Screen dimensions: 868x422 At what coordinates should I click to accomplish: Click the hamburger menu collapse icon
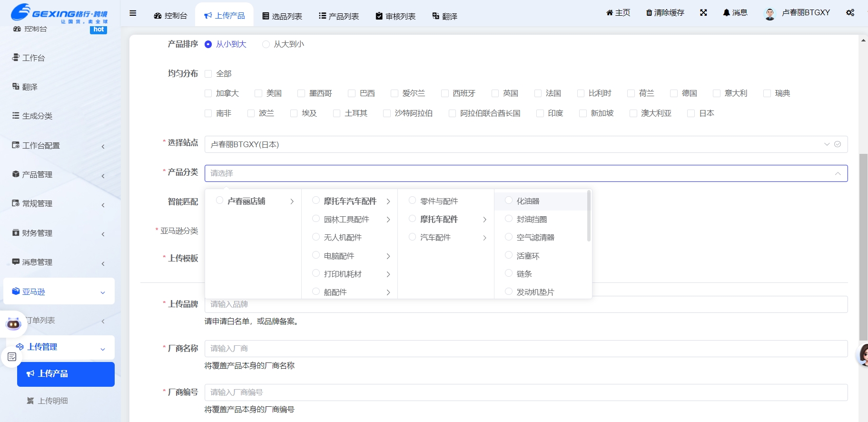coord(133,13)
